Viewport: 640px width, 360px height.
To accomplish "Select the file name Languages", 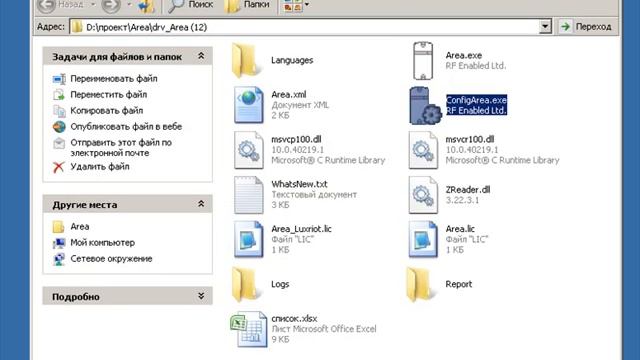I will (292, 60).
